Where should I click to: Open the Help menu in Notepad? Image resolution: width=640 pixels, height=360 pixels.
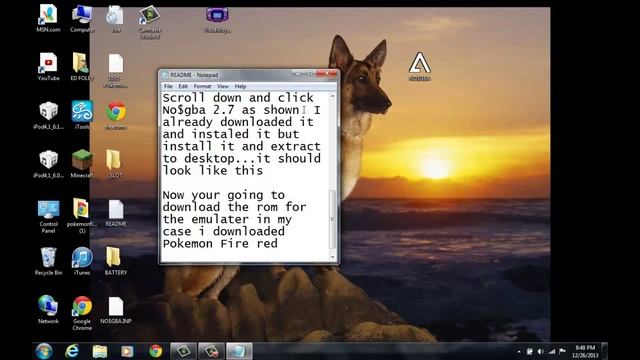[x=240, y=87]
